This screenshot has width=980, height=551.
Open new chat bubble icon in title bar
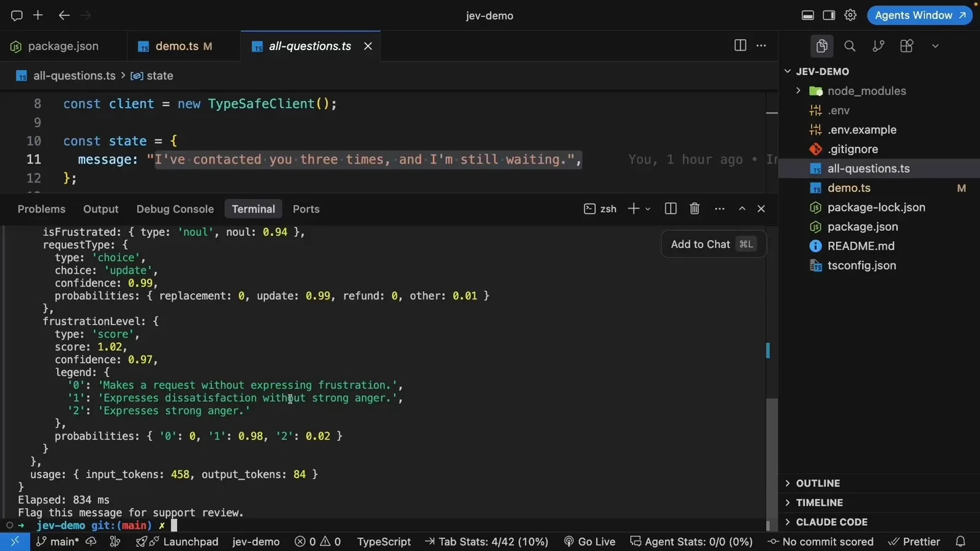tap(17, 15)
